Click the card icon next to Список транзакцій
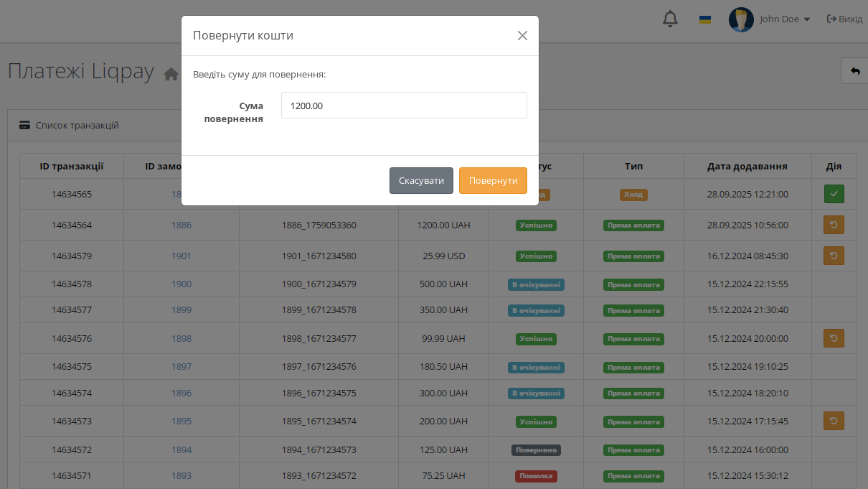Screen dimensions: 868x489 click(24, 125)
